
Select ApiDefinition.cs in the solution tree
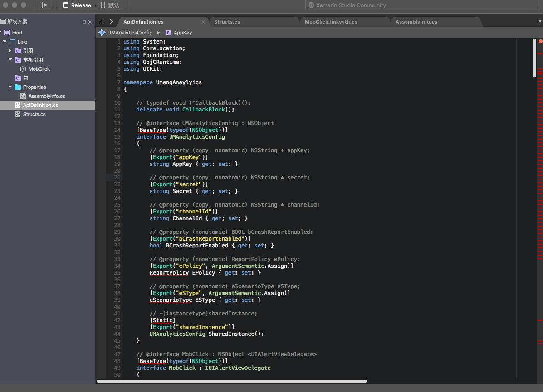(x=40, y=105)
